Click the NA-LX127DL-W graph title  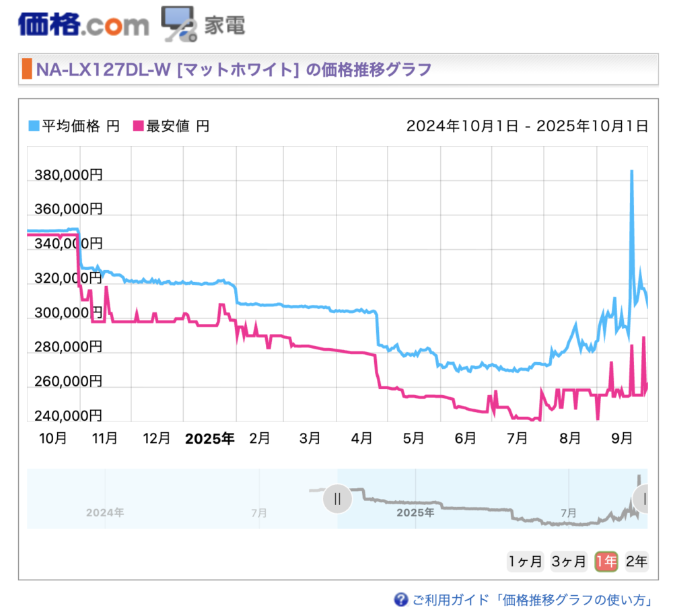[x=233, y=69]
